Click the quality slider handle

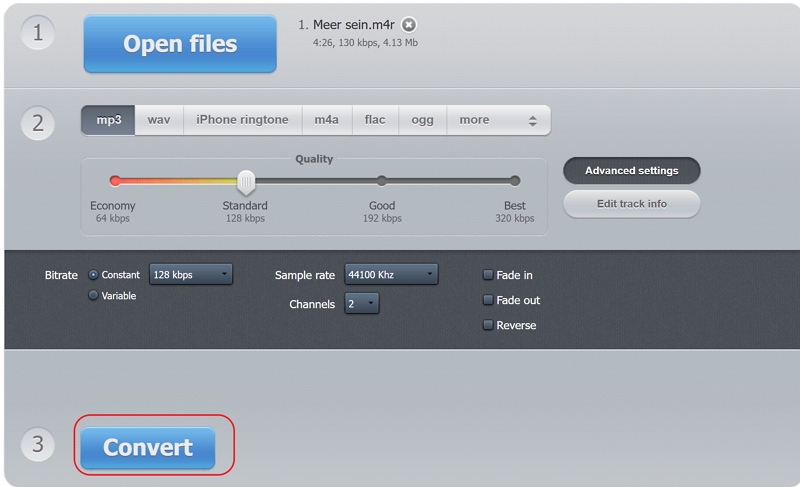[246, 181]
